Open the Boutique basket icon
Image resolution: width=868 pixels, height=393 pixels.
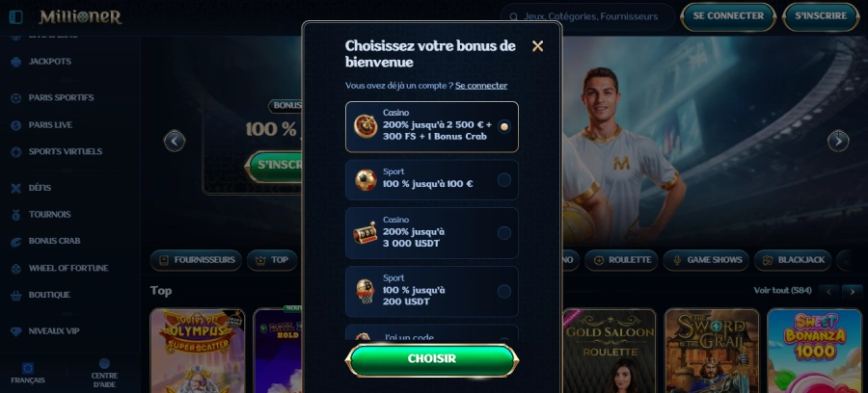tap(16, 295)
